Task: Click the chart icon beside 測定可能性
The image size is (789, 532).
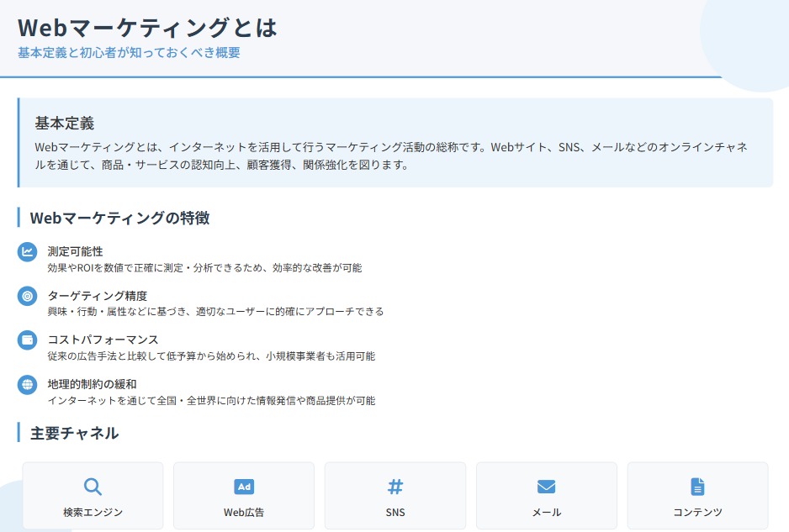Action: [x=28, y=251]
